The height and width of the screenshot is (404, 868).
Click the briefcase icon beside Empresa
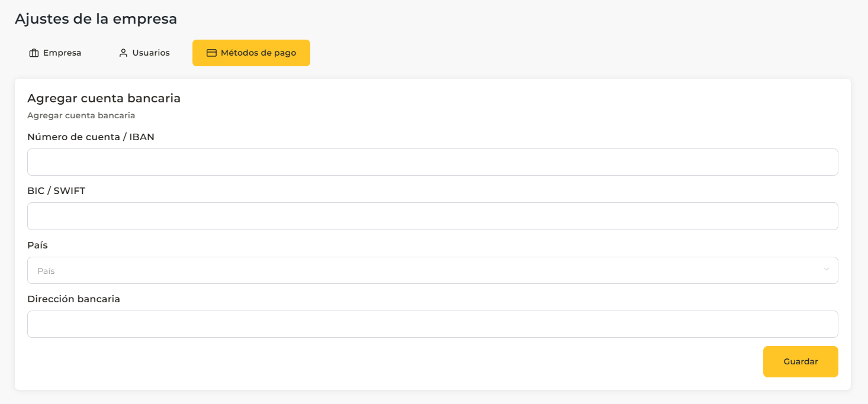coord(34,53)
